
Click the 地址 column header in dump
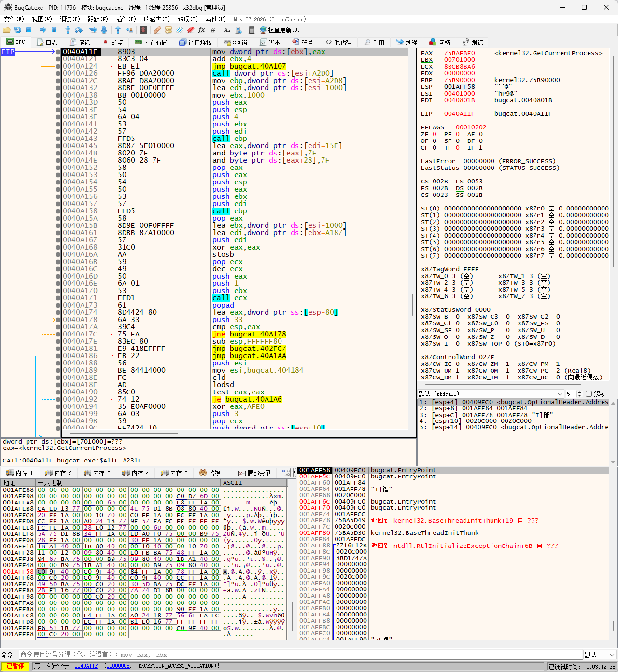18,483
